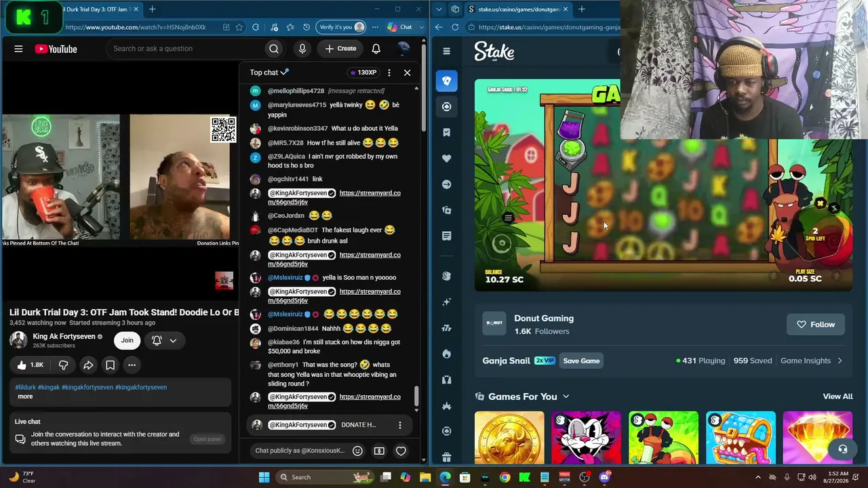
Task: Open the YouTube guide hamburger menu
Action: click(x=18, y=49)
